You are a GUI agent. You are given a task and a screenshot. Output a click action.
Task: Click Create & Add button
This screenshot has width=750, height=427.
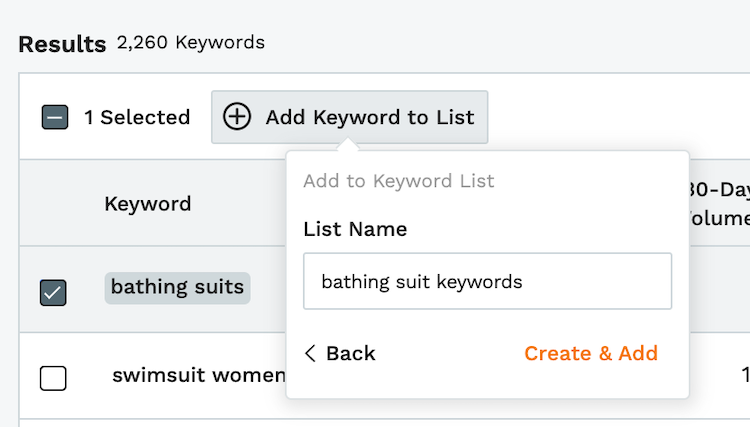point(591,353)
